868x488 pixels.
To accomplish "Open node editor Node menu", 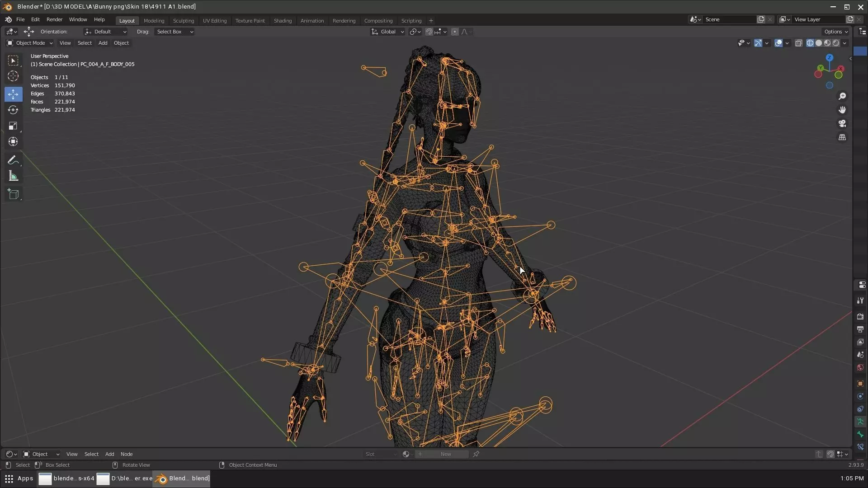I will coord(127,454).
